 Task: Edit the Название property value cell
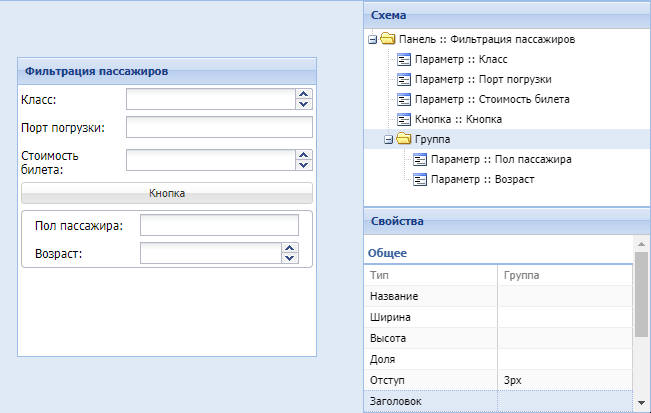pyautogui.click(x=565, y=296)
